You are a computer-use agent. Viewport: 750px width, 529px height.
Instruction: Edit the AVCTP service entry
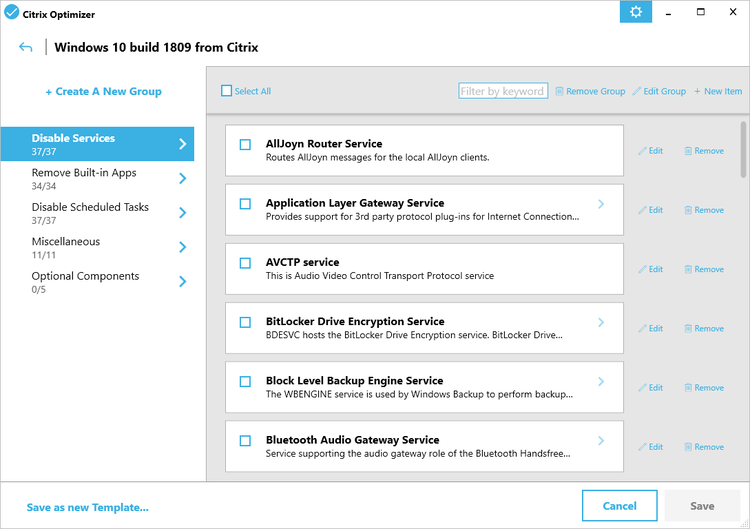pyautogui.click(x=651, y=269)
